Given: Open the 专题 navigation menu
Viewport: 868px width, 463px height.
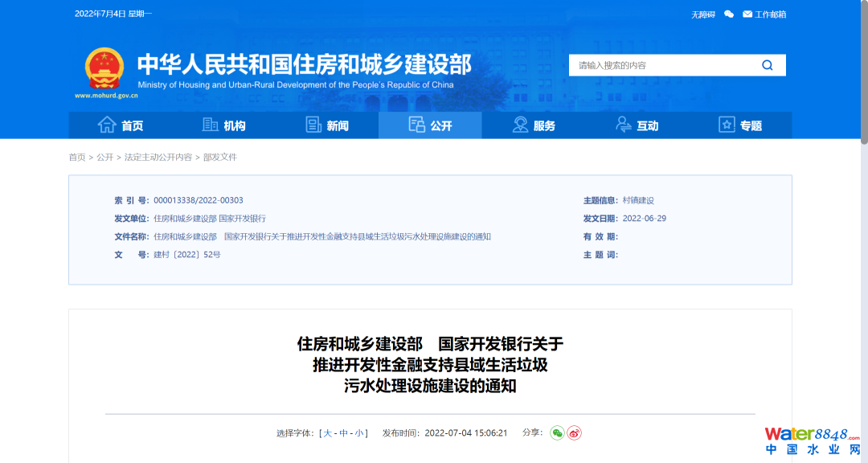Looking at the screenshot, I should [x=739, y=125].
